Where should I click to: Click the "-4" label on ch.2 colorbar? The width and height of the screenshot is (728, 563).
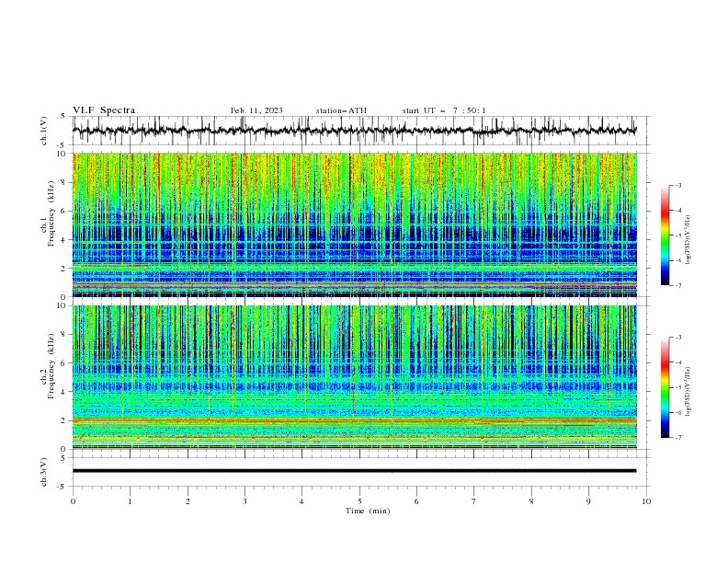pos(678,362)
